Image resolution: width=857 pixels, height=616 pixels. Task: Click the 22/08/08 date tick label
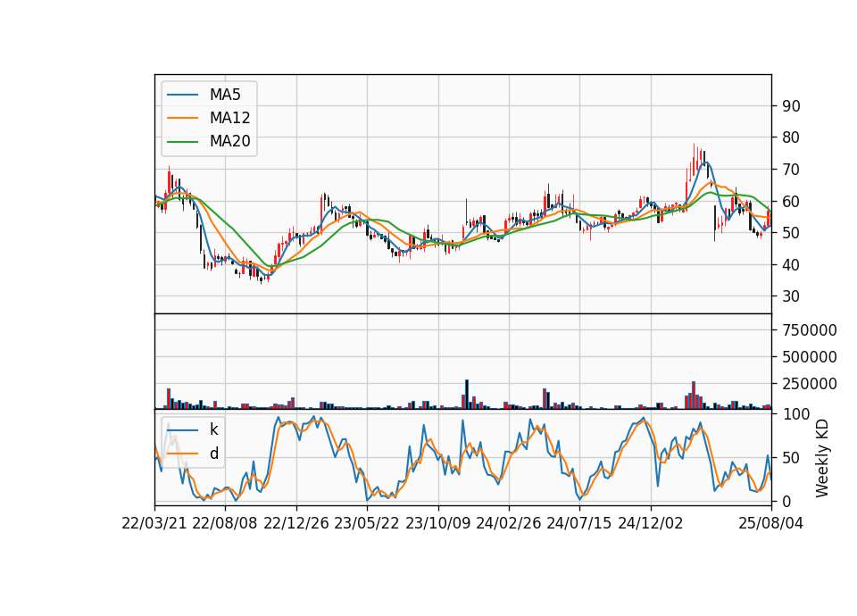(x=225, y=523)
